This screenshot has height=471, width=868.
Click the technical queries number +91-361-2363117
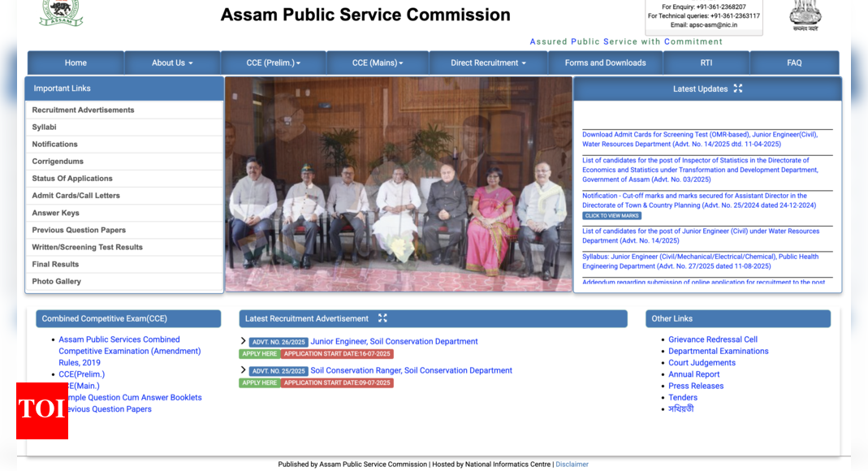[735, 16]
